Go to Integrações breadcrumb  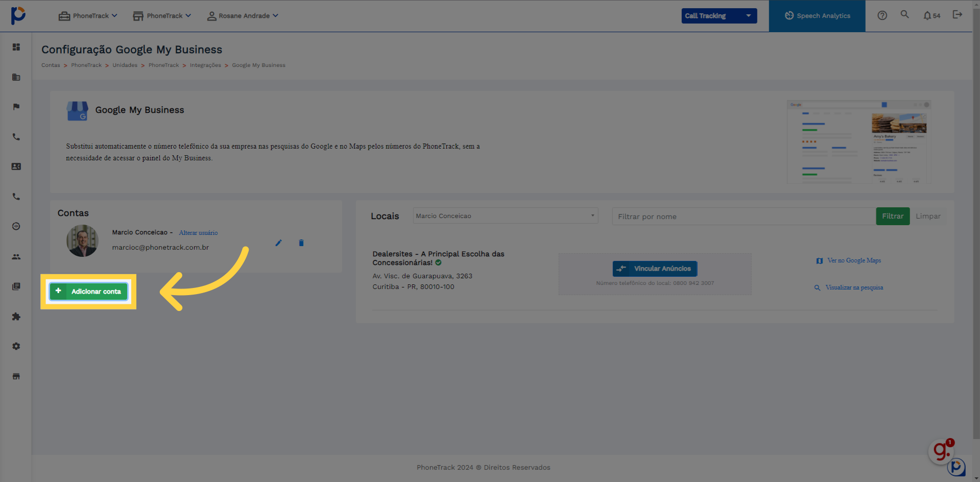[x=205, y=65]
